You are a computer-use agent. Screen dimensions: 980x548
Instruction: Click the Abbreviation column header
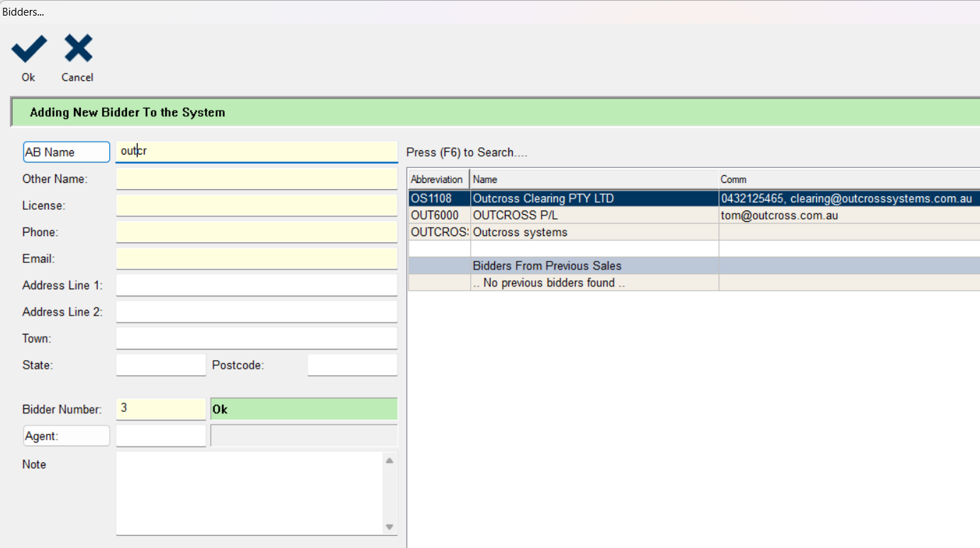pyautogui.click(x=438, y=179)
